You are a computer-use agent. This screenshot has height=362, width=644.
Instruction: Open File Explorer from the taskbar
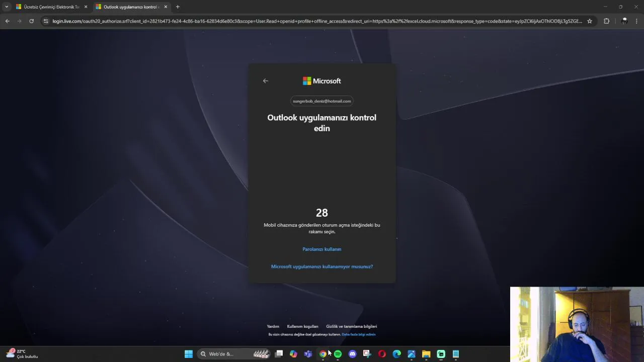tap(426, 354)
